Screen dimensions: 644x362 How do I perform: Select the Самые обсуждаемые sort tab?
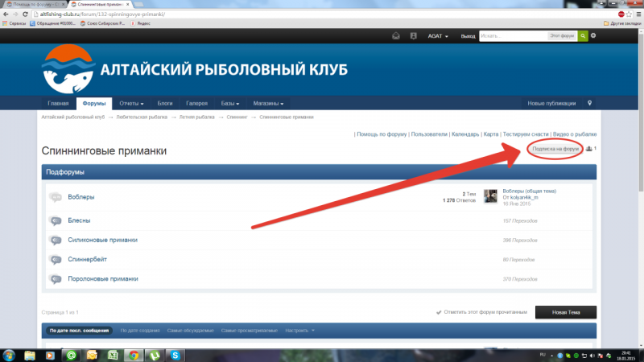(x=191, y=331)
